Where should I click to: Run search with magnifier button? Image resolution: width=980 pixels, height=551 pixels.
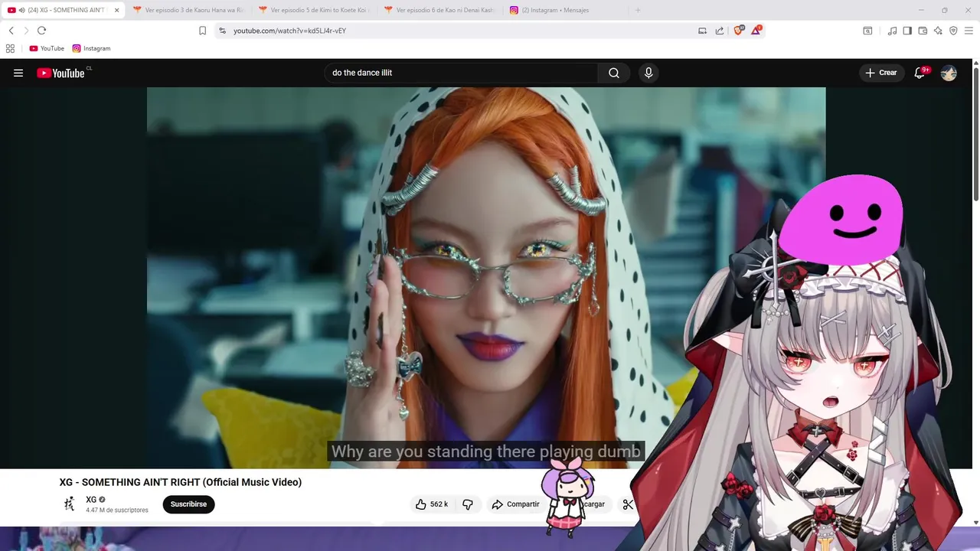tap(614, 73)
